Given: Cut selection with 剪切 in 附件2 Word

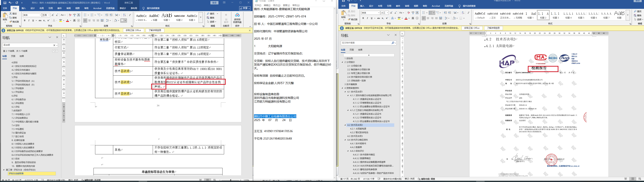Looking at the screenshot, I should tap(13, 14).
